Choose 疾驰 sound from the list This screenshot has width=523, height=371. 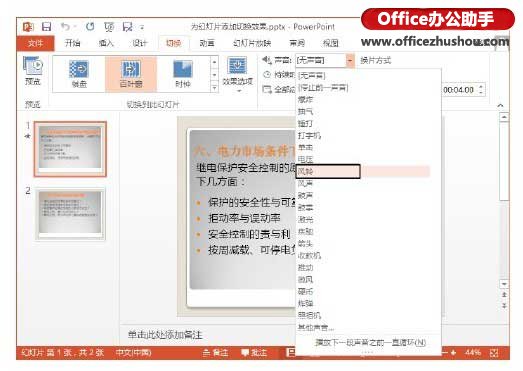pos(368,231)
